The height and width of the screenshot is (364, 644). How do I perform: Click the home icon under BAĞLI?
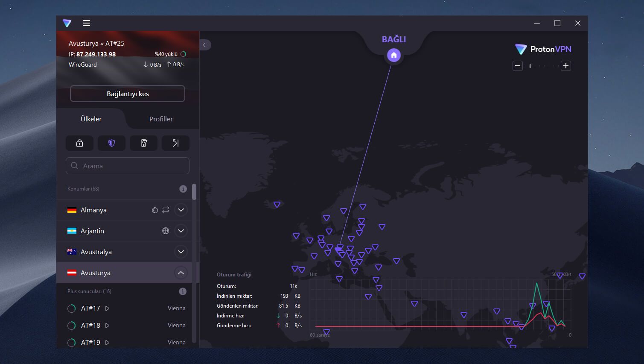tap(393, 55)
